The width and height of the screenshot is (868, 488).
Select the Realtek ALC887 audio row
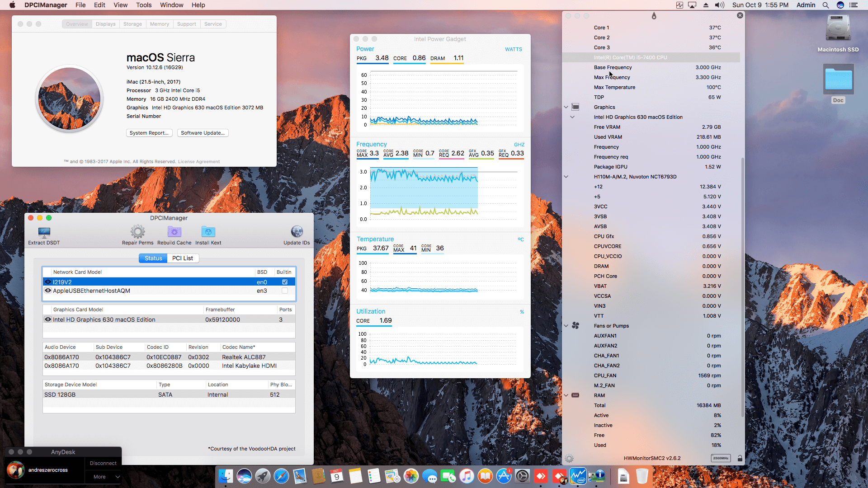169,357
